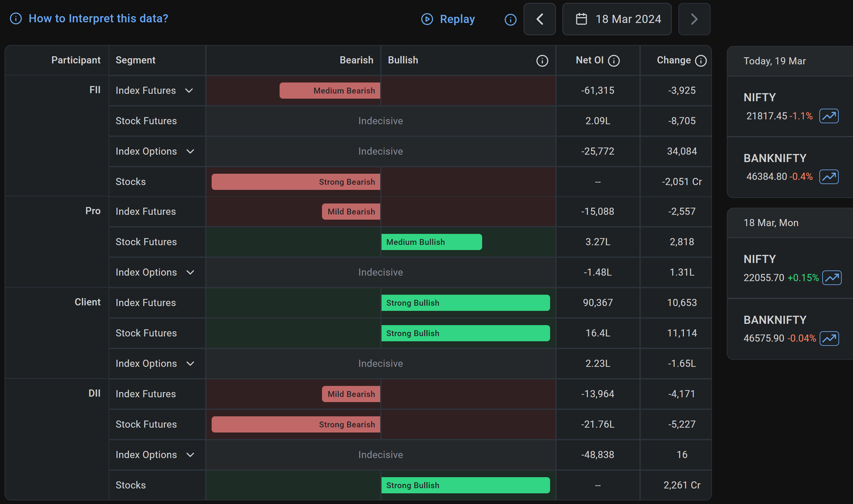The height and width of the screenshot is (504, 853).
Task: Expand Pro Index Options row
Action: tap(190, 272)
